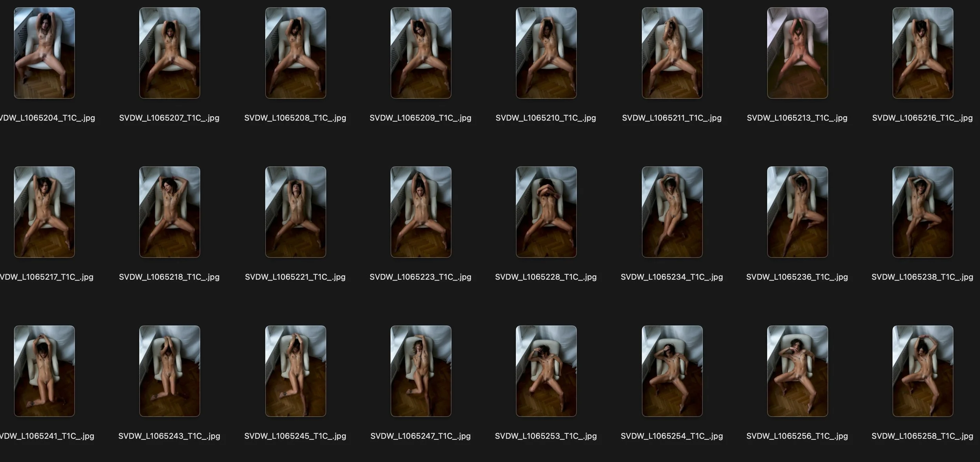
Task: Select the SVDW_L1065207_T1C_.jpg thumbnail
Action: pyautogui.click(x=170, y=53)
